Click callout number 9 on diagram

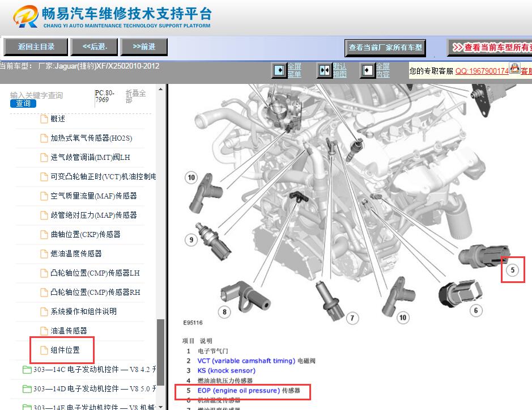191,240
